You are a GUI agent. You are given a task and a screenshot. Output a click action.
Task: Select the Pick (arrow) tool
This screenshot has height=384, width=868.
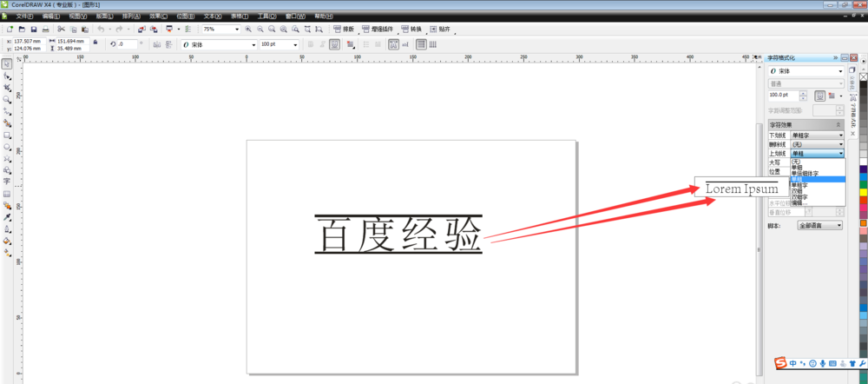[x=7, y=63]
